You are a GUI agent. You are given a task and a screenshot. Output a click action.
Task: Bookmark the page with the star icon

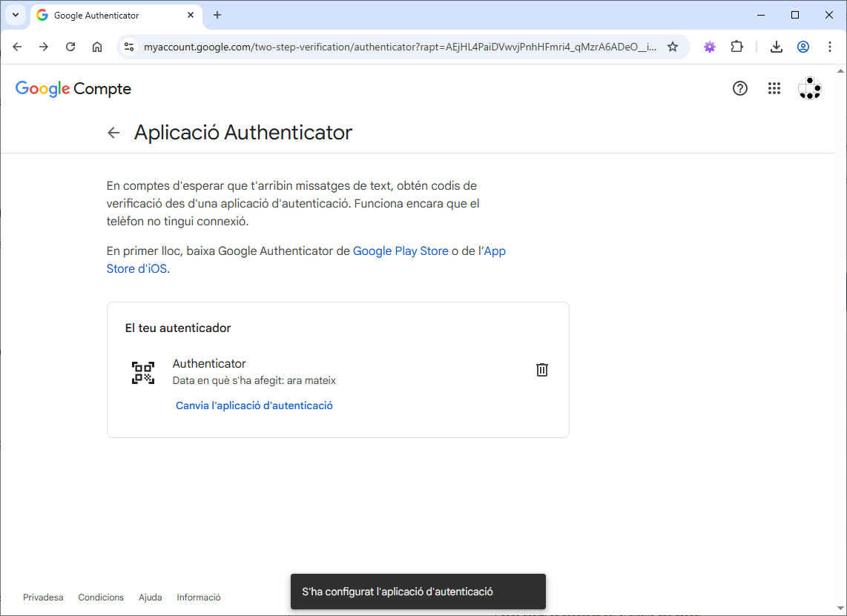coord(673,46)
